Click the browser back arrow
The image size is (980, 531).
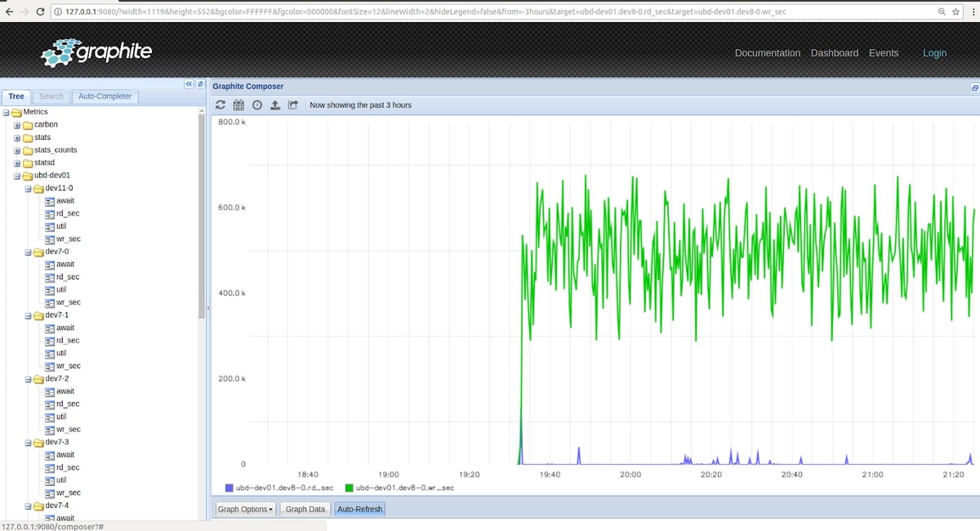coord(10,11)
